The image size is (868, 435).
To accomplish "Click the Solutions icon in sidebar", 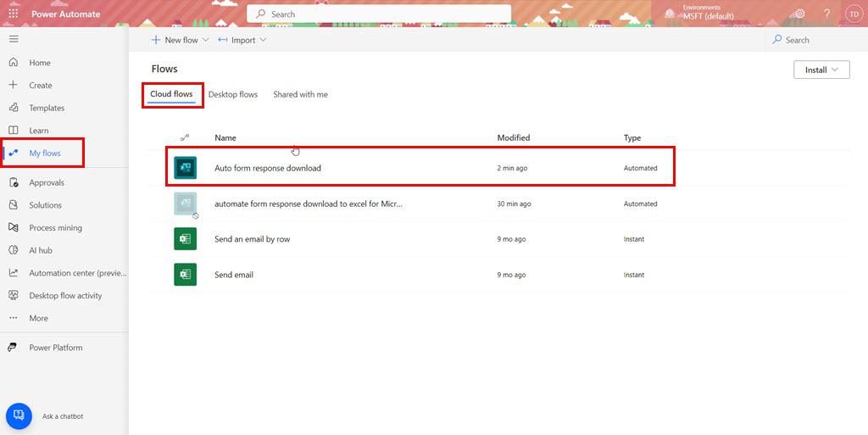I will pos(14,204).
